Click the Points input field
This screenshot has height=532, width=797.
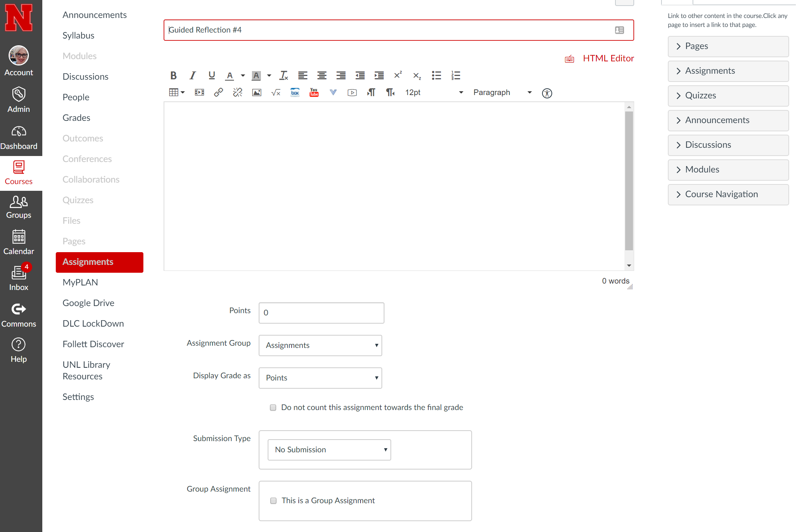(321, 313)
